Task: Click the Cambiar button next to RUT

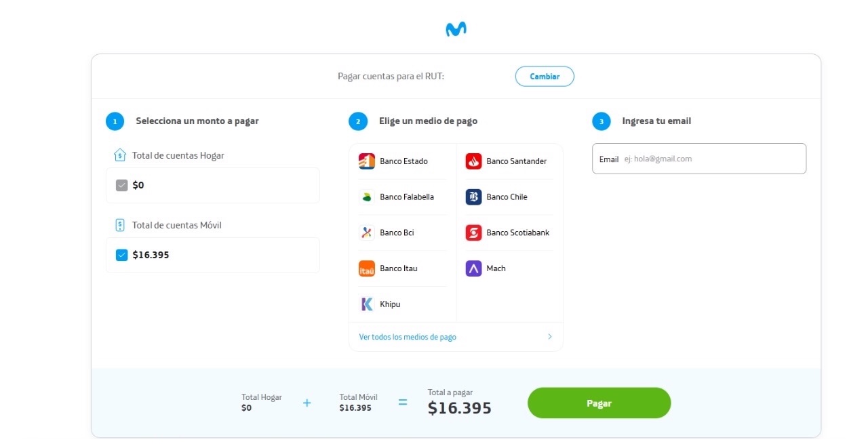Action: (545, 77)
